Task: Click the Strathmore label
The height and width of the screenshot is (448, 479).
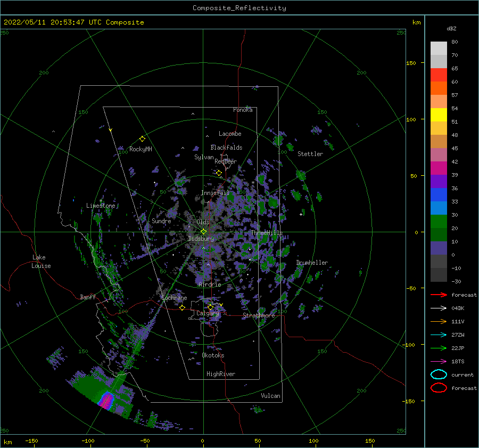Action: point(259,315)
